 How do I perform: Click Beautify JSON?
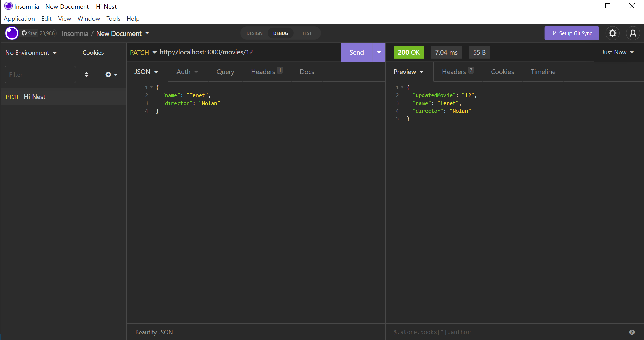tap(154, 332)
